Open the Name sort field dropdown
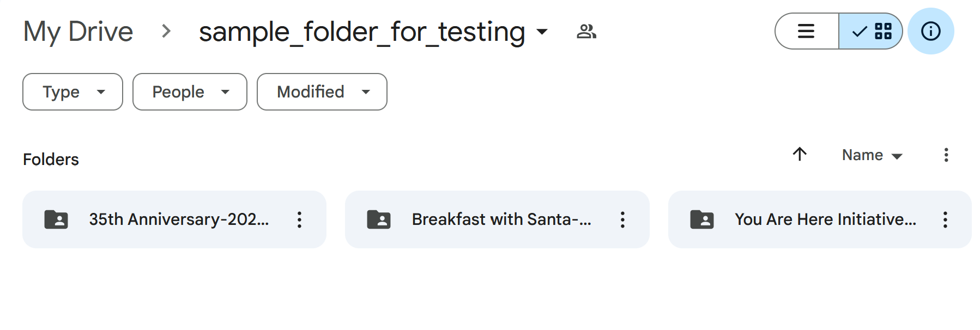 click(872, 155)
